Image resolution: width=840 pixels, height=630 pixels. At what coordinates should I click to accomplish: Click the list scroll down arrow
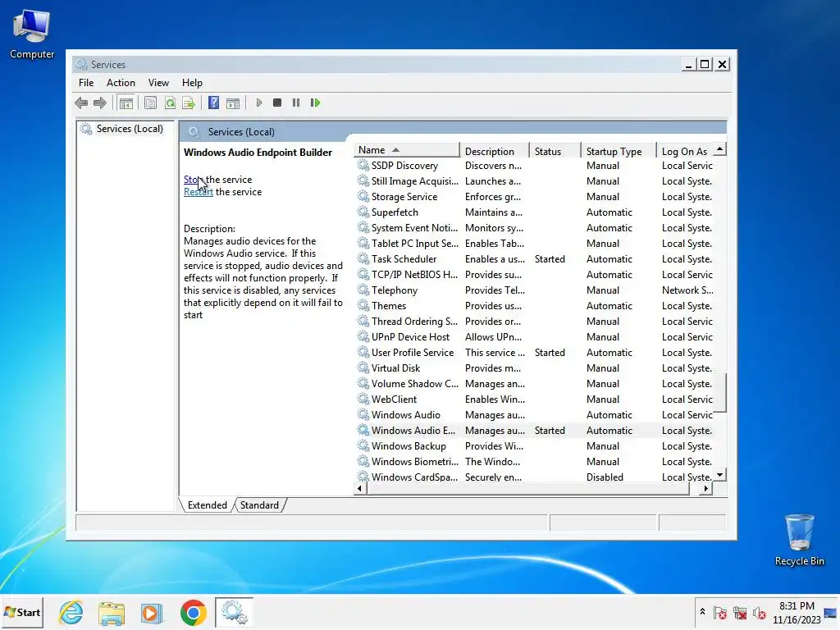[720, 475]
